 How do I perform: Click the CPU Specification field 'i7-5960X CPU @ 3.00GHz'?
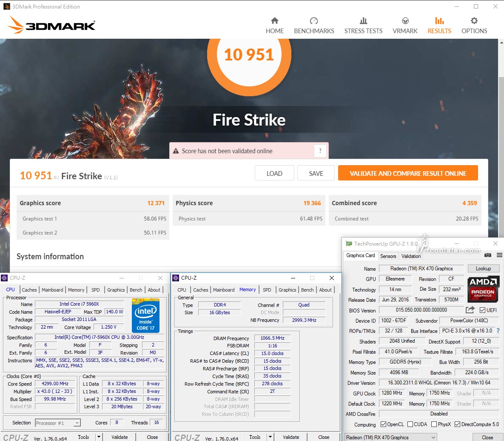click(x=100, y=337)
